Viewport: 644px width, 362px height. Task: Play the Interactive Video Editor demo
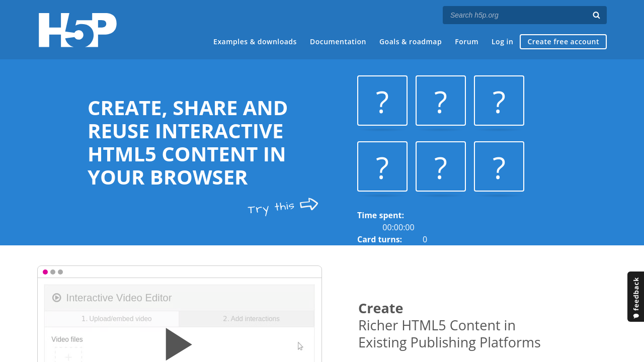[179, 344]
